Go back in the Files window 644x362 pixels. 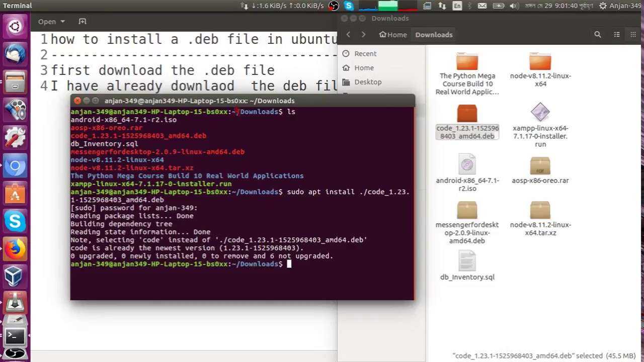pos(348,34)
